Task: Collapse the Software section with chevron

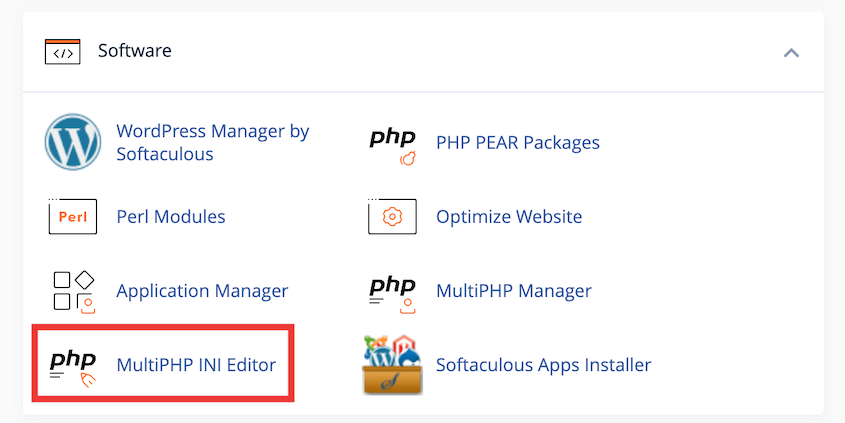Action: point(791,52)
